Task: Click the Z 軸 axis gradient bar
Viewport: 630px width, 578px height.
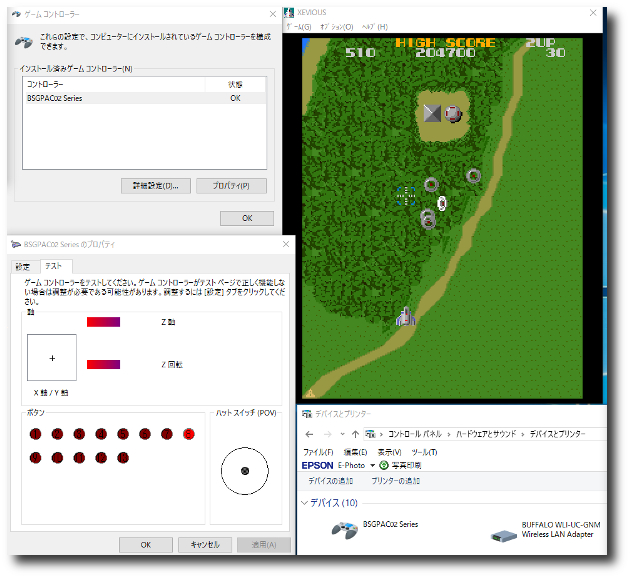Action: (x=103, y=321)
